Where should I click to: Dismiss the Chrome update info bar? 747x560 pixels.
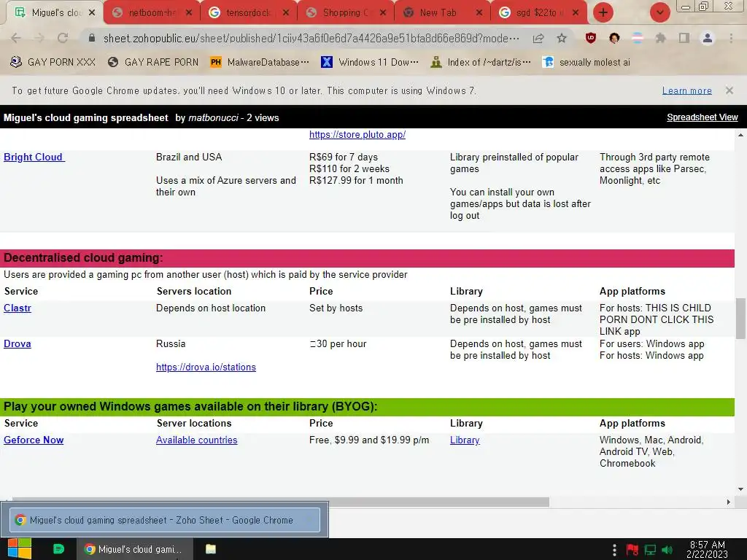(x=729, y=90)
